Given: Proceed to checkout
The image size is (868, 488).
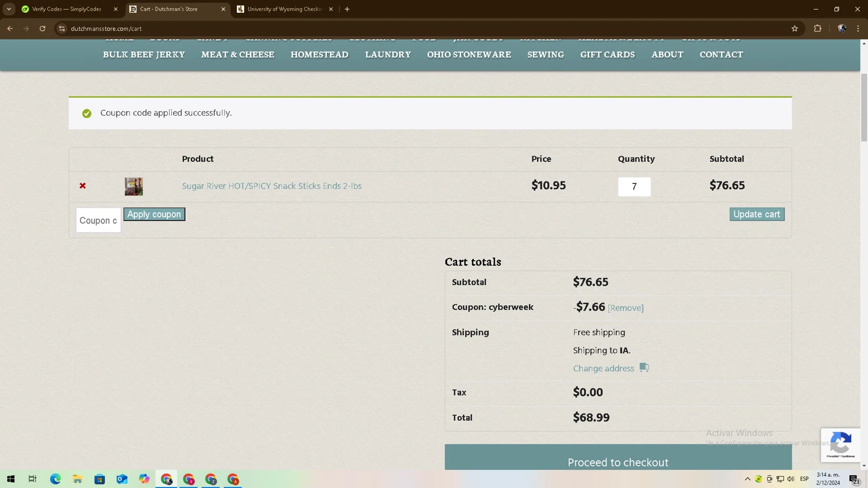Looking at the screenshot, I should tap(618, 462).
